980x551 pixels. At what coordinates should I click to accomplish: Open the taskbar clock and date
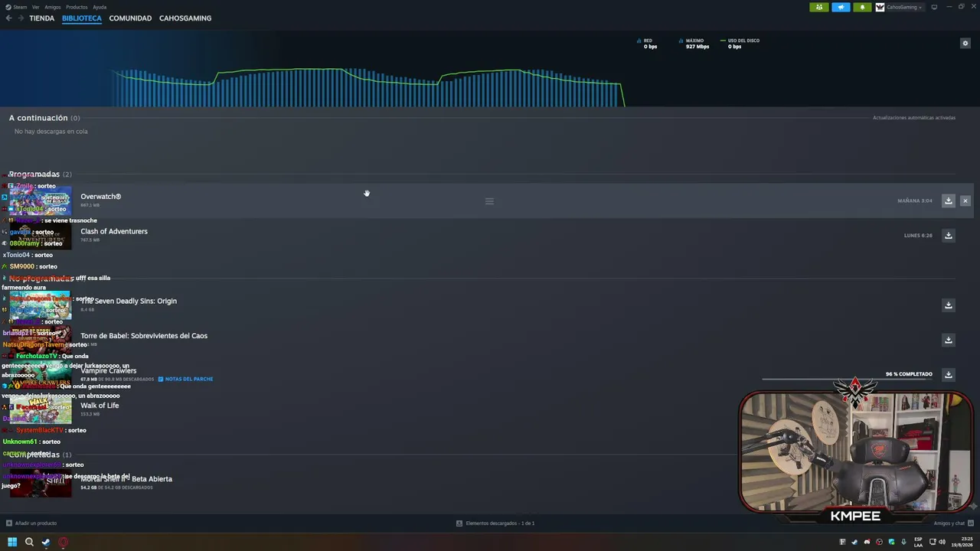point(961,542)
